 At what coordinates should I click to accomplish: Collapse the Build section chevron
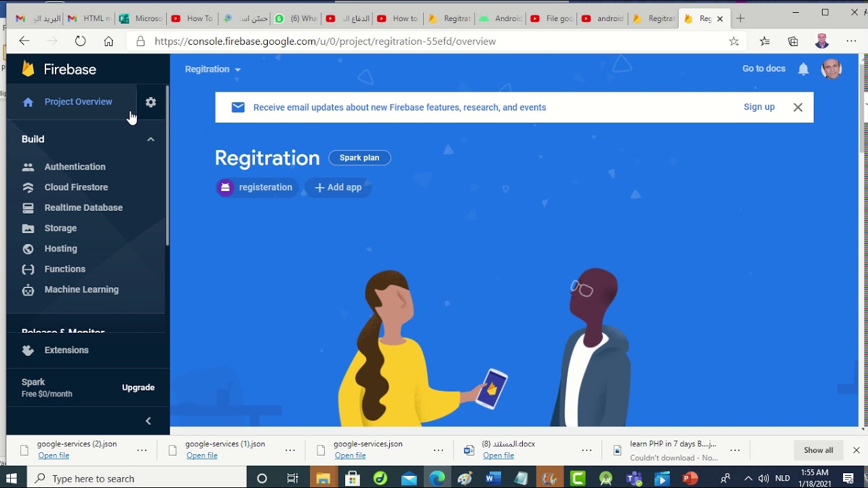[x=151, y=139]
